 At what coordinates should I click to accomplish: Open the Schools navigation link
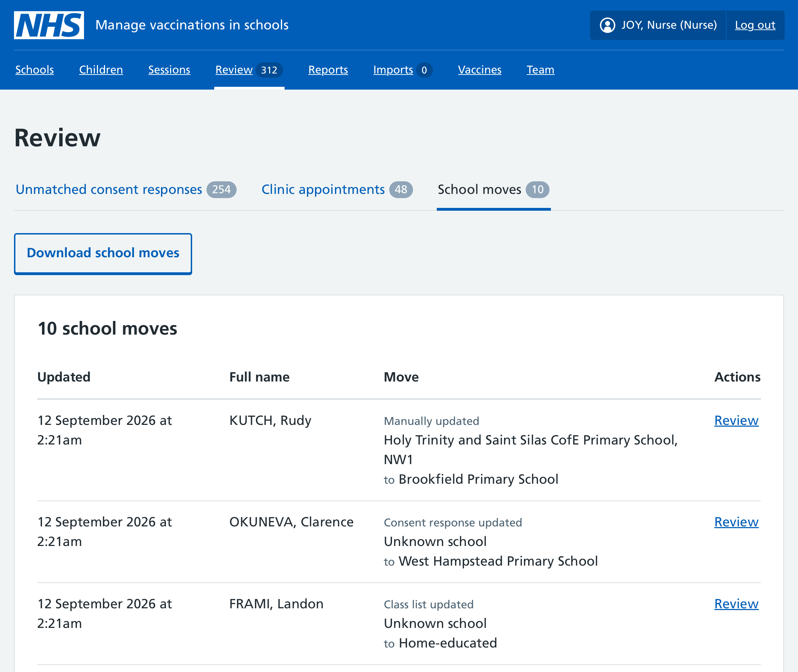coord(35,70)
